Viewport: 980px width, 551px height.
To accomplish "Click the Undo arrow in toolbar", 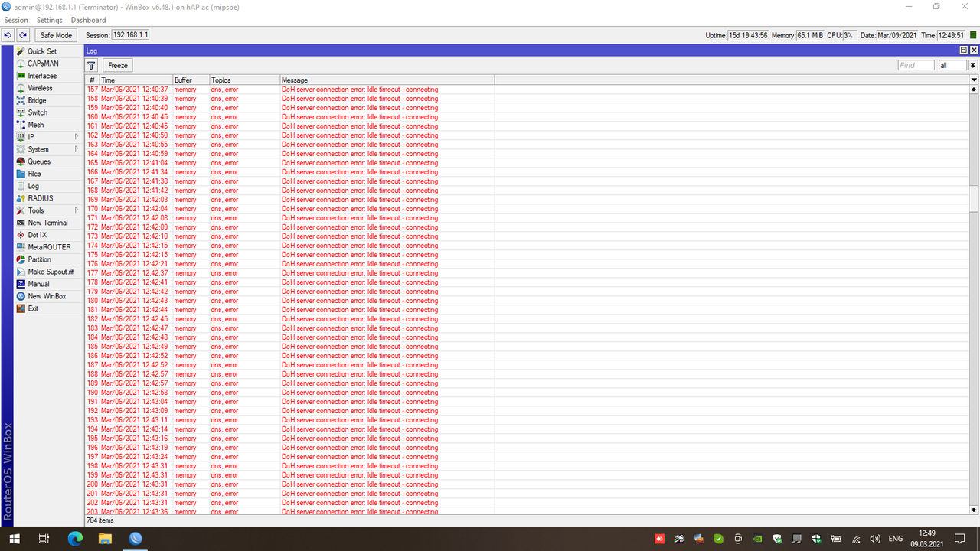I will point(8,35).
